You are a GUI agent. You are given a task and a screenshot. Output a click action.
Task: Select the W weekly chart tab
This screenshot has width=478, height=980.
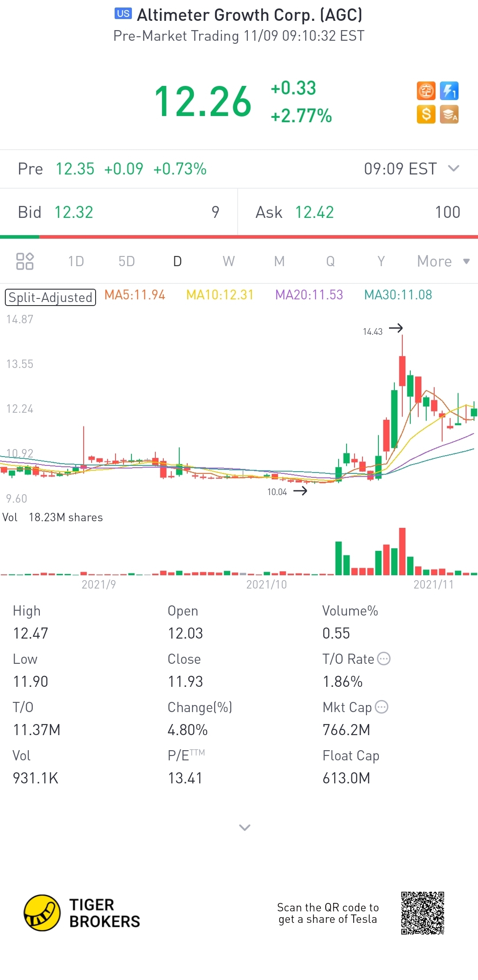pyautogui.click(x=228, y=261)
